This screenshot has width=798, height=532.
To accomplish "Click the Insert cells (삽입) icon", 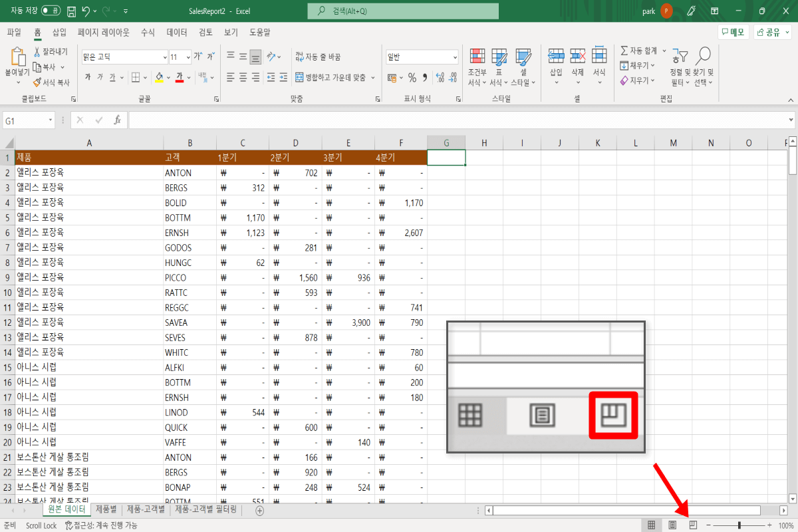I will click(x=556, y=56).
